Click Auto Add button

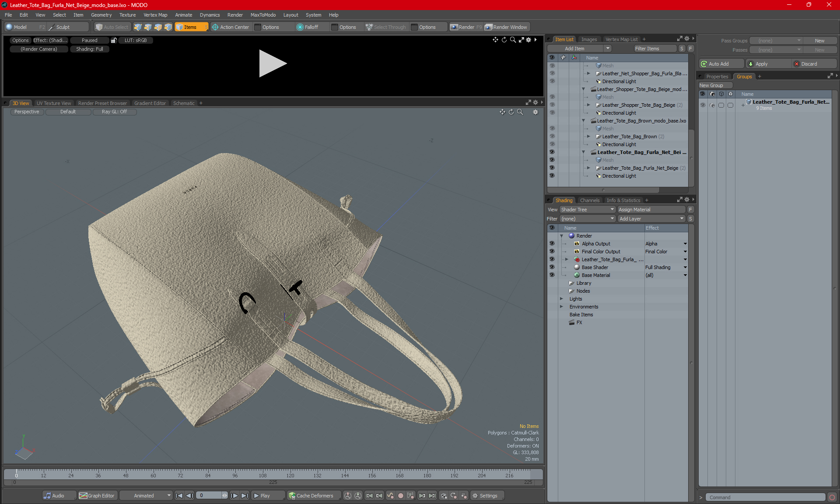(x=721, y=64)
